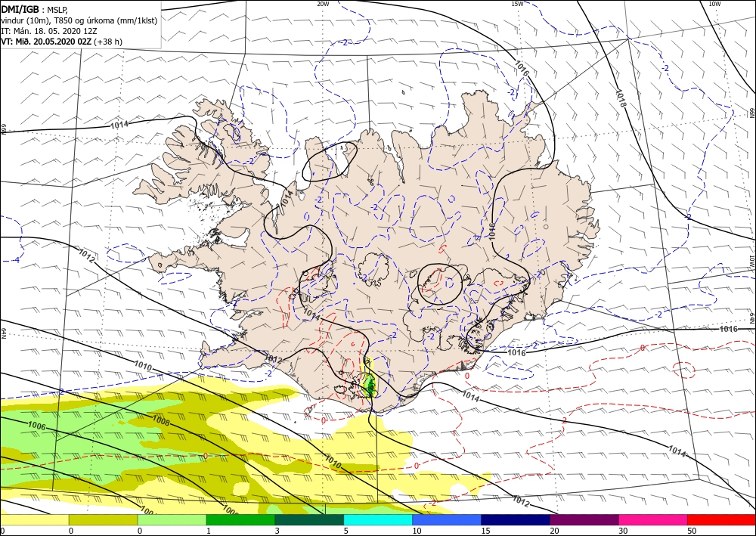Pick the blue 10 mm legend swatch
The height and width of the screenshot is (536, 756).
pyautogui.click(x=447, y=519)
